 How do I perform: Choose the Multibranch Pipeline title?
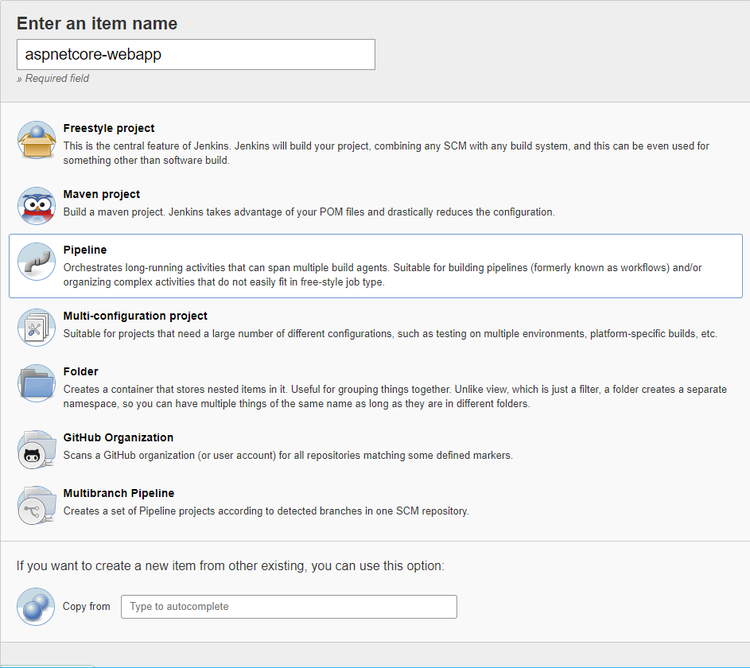point(119,493)
